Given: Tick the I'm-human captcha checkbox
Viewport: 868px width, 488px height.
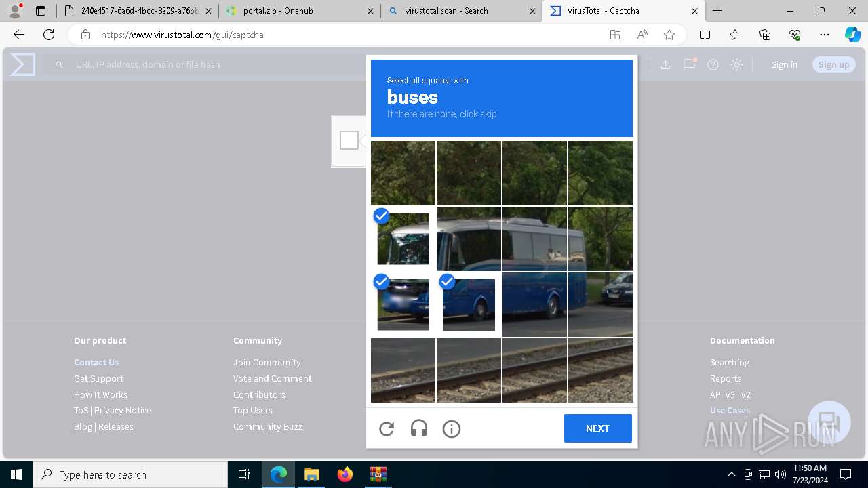Looking at the screenshot, I should 349,140.
